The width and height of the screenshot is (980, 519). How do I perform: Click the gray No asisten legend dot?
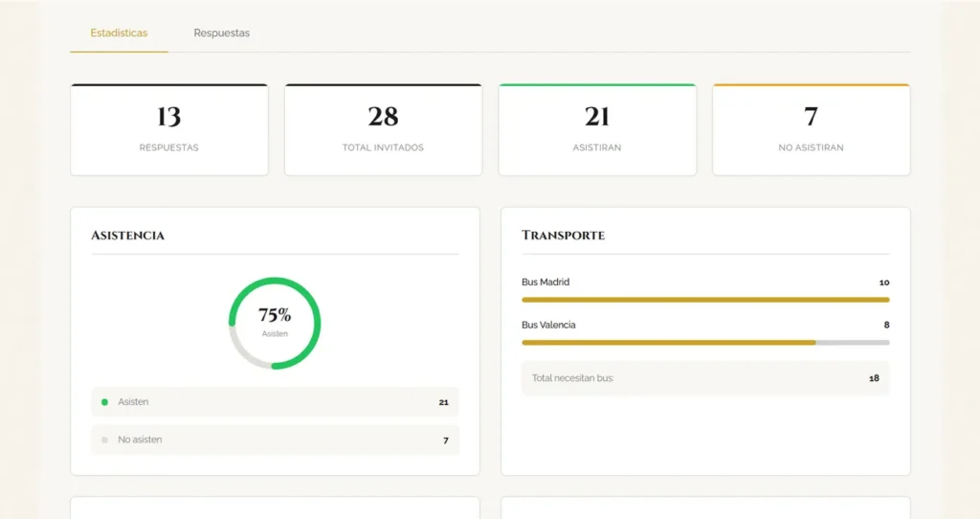click(x=104, y=440)
